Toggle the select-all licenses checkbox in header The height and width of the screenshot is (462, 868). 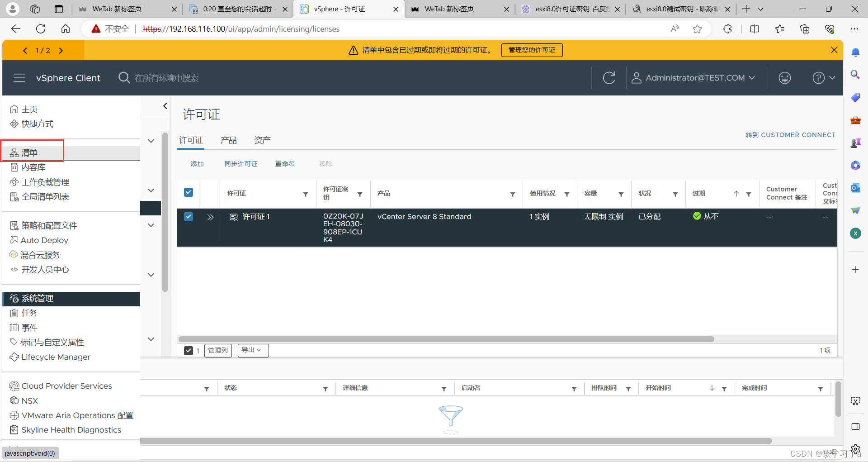click(189, 192)
